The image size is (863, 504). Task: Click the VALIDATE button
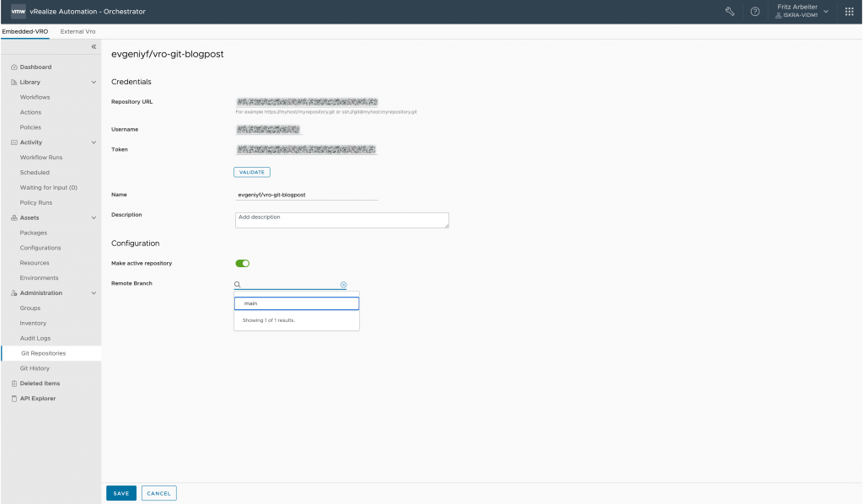tap(252, 172)
